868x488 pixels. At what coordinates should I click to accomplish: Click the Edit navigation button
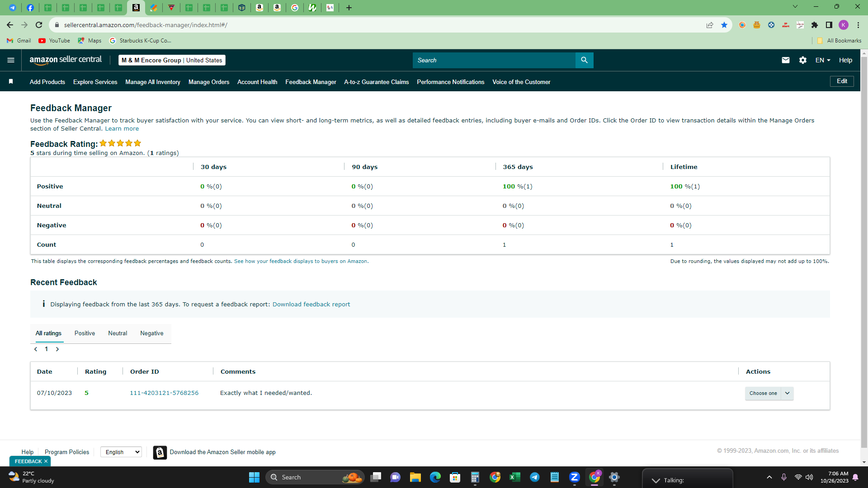coord(842,81)
